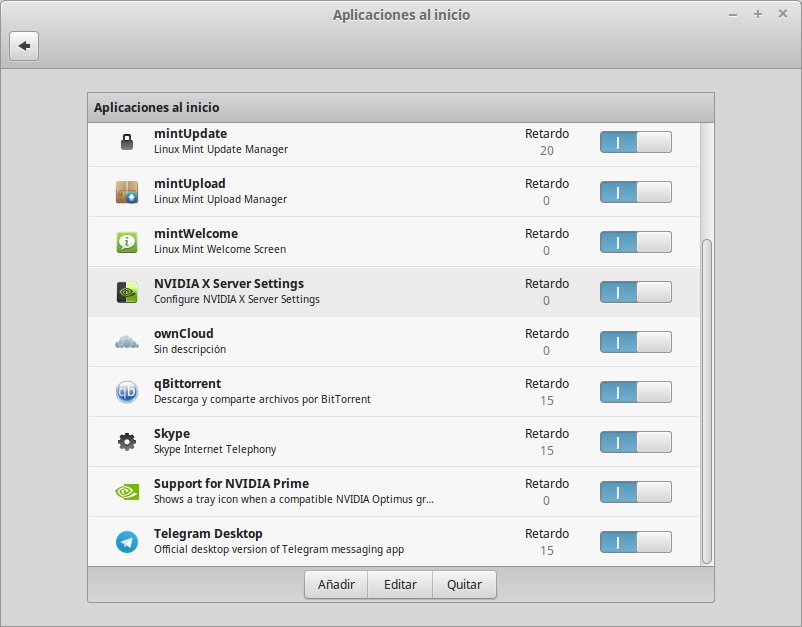Disable Support for NVIDIA Prime switch
Image resolution: width=802 pixels, height=627 pixels.
[636, 492]
